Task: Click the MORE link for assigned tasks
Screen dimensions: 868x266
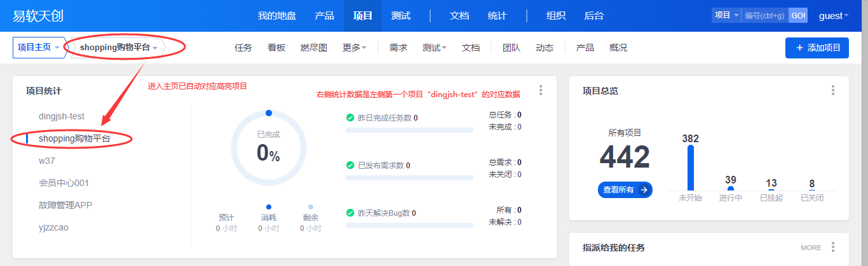Action: pyautogui.click(x=811, y=248)
